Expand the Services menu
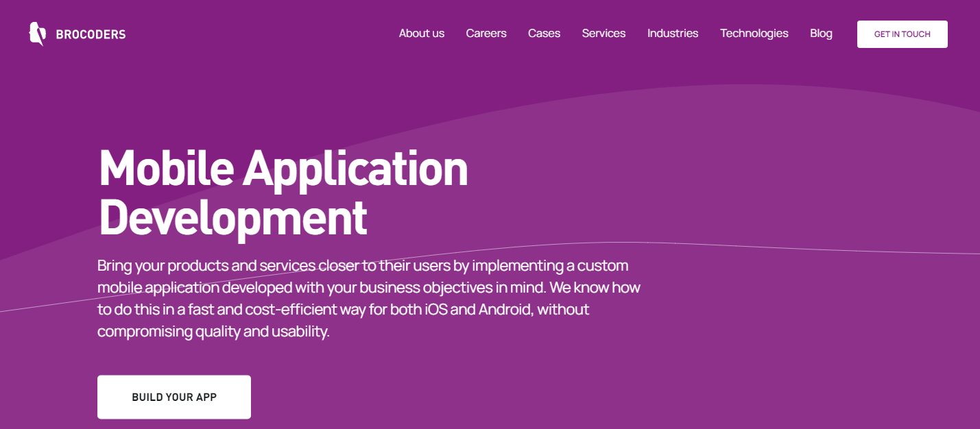The height and width of the screenshot is (429, 980). point(604,33)
